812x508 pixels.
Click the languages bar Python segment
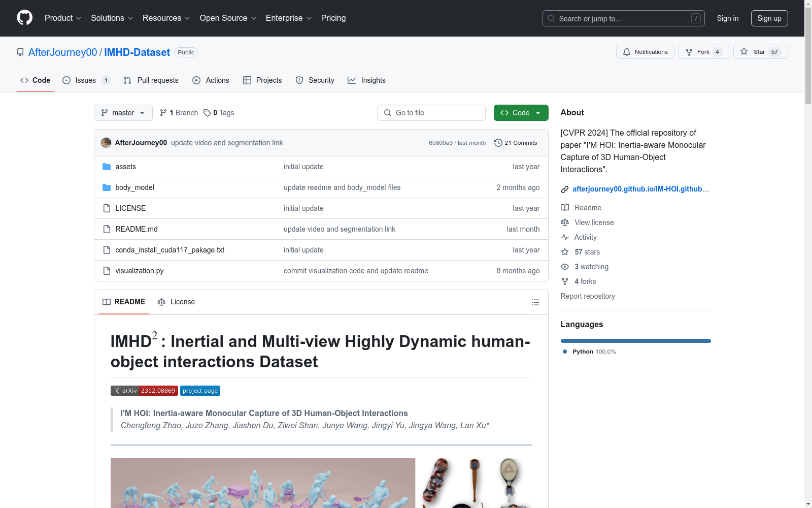click(635, 341)
